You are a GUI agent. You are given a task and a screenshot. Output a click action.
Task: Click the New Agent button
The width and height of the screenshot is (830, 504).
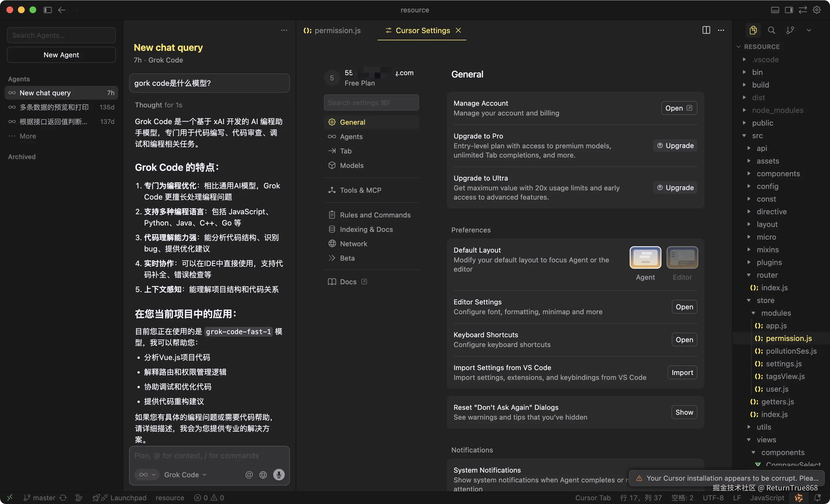click(x=61, y=54)
